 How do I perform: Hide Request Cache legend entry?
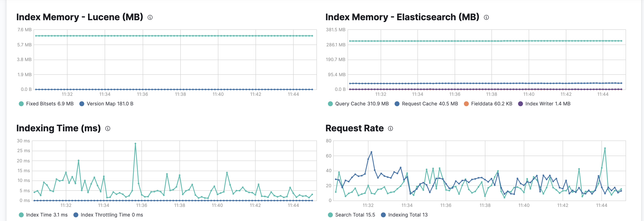(x=430, y=104)
